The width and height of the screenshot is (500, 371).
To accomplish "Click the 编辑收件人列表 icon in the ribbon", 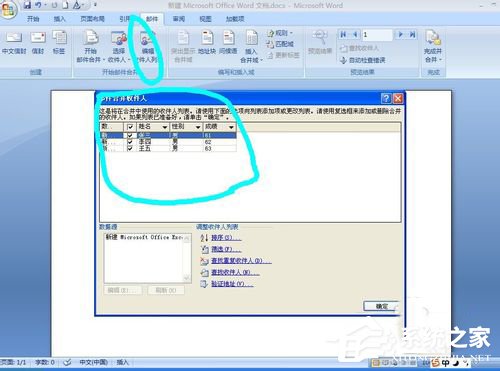I will click(x=148, y=38).
